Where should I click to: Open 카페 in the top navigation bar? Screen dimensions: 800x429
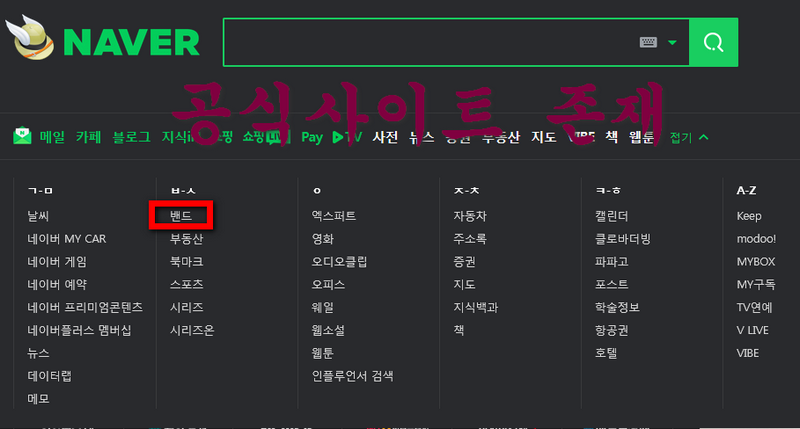tap(88, 137)
